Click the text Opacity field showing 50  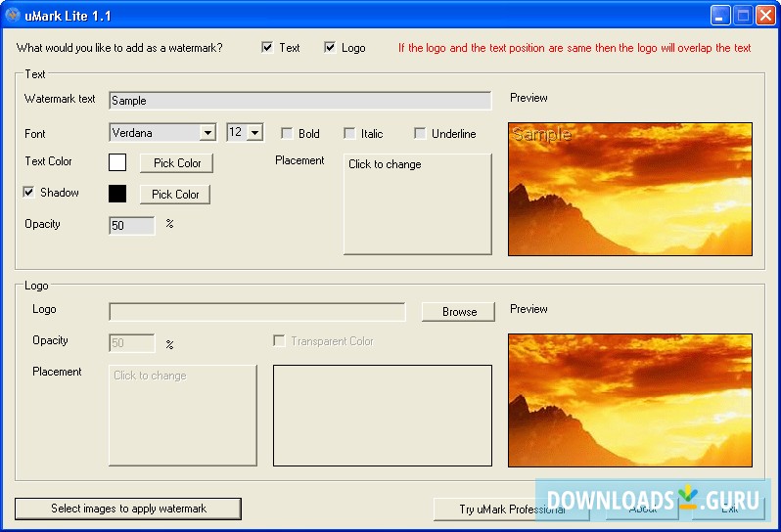click(132, 226)
